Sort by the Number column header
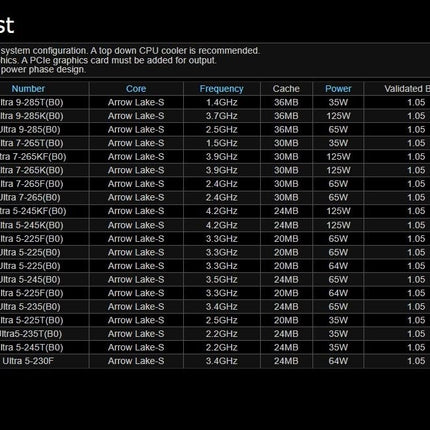This screenshot has height=430, width=430. [28, 89]
